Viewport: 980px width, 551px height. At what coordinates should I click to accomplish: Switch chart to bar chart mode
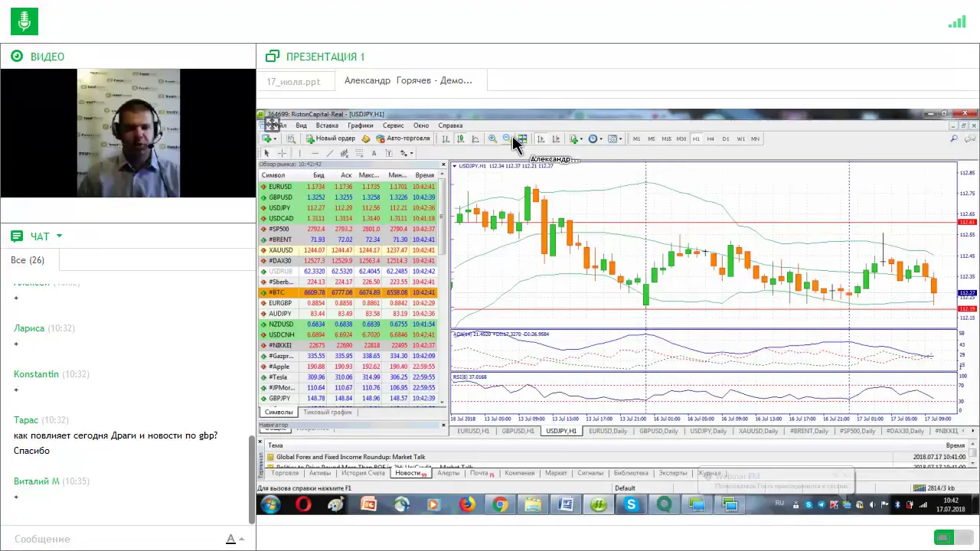coord(446,139)
